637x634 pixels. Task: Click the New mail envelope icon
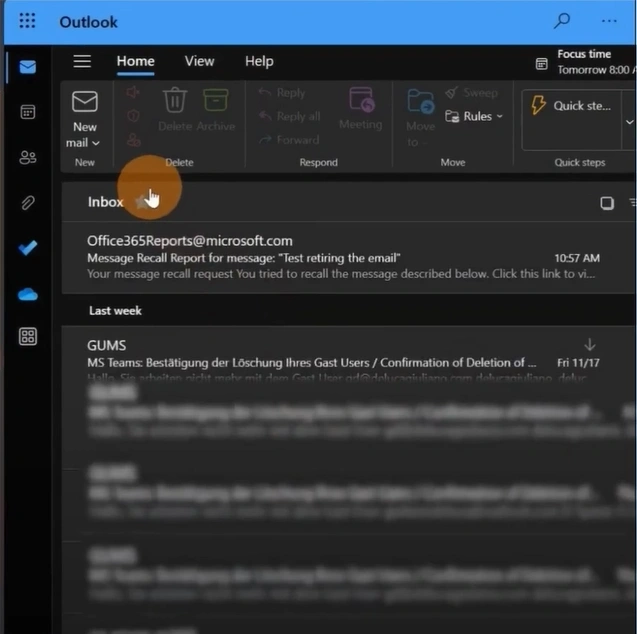pos(85,102)
